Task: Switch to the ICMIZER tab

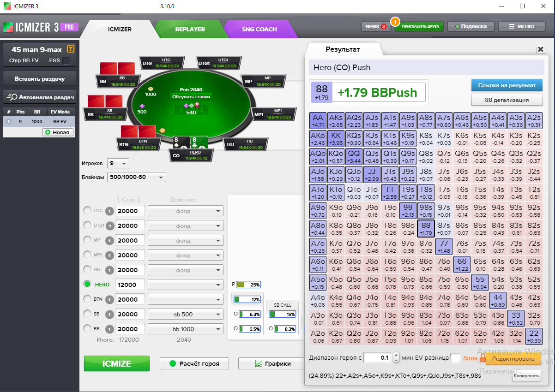Action: click(x=120, y=29)
